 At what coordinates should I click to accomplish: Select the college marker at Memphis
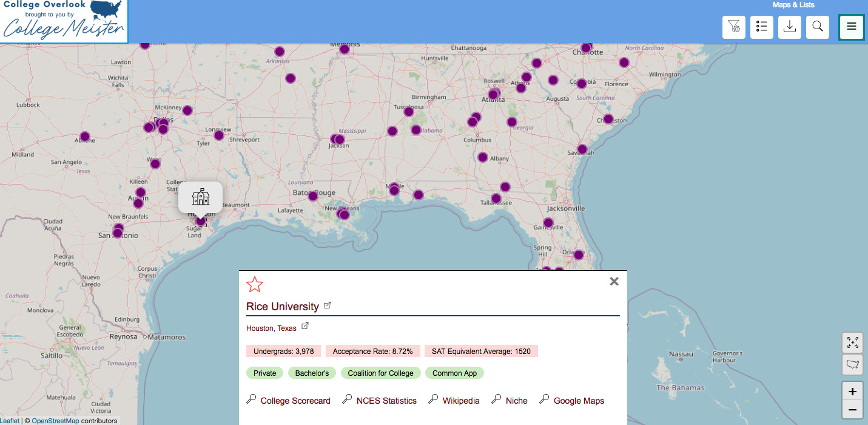pos(345,49)
